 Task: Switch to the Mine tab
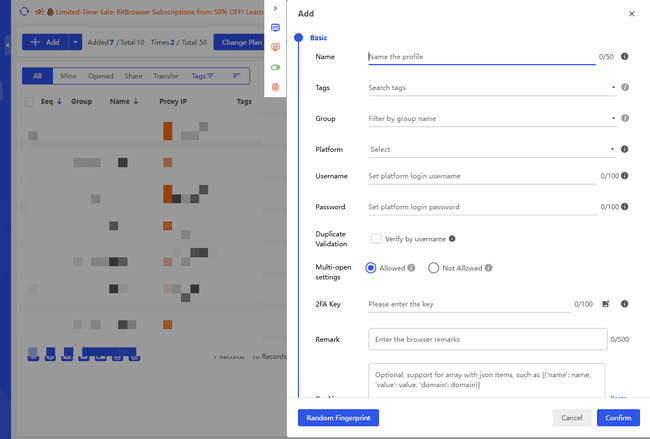pos(68,76)
